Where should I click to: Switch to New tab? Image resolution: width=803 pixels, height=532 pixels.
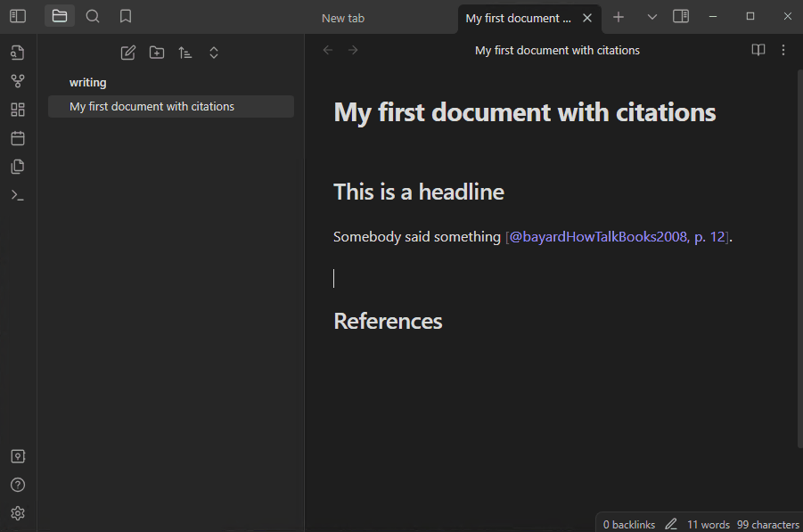tap(343, 19)
